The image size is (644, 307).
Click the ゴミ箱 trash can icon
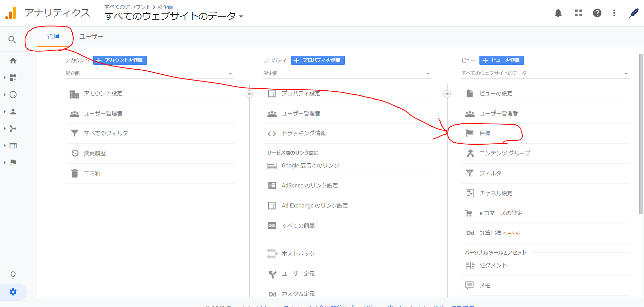[x=75, y=173]
